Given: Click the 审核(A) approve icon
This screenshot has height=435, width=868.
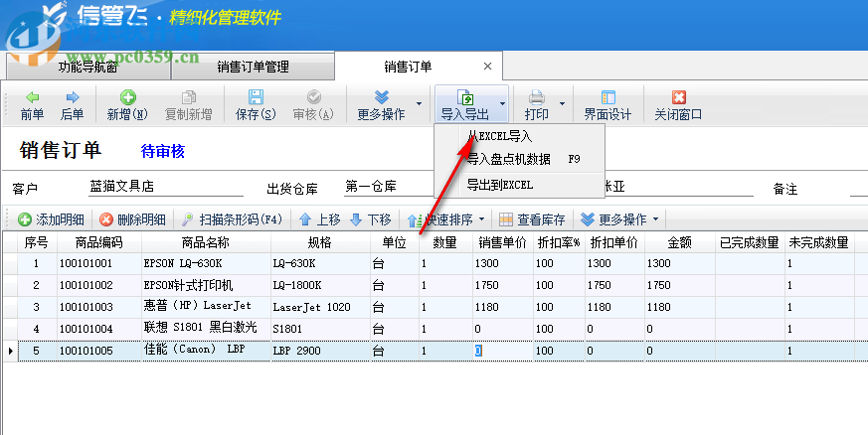Looking at the screenshot, I should click(x=313, y=97).
